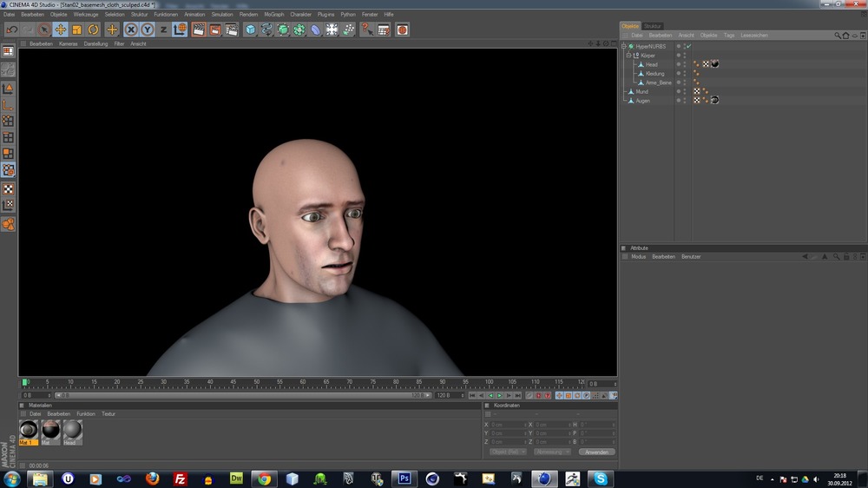The width and height of the screenshot is (868, 488).
Task: Select the Move tool in top toolbar
Action: tap(61, 30)
